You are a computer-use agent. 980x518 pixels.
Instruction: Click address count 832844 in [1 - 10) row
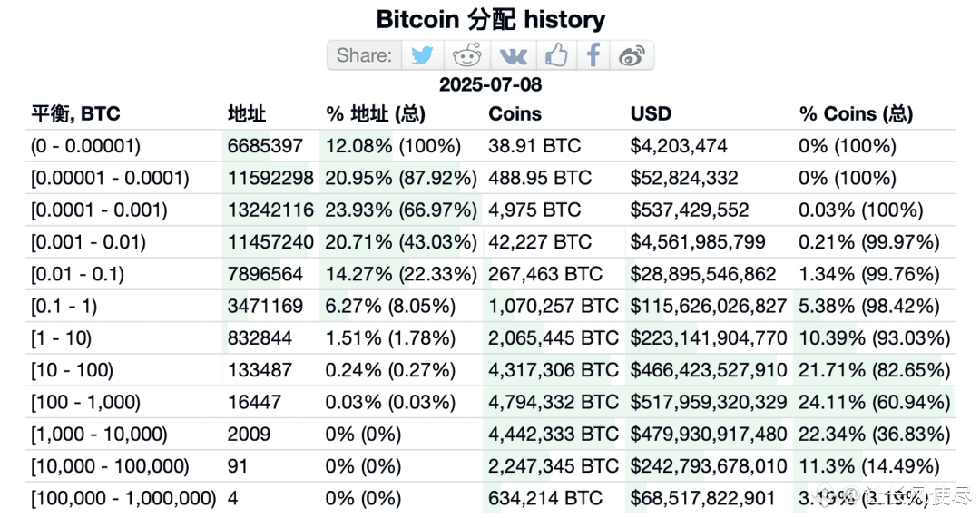[260, 338]
